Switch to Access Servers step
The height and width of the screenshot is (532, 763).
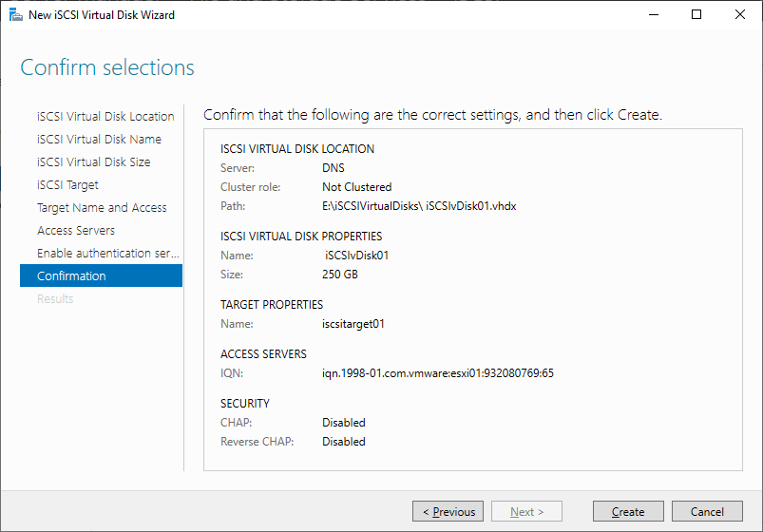click(76, 230)
